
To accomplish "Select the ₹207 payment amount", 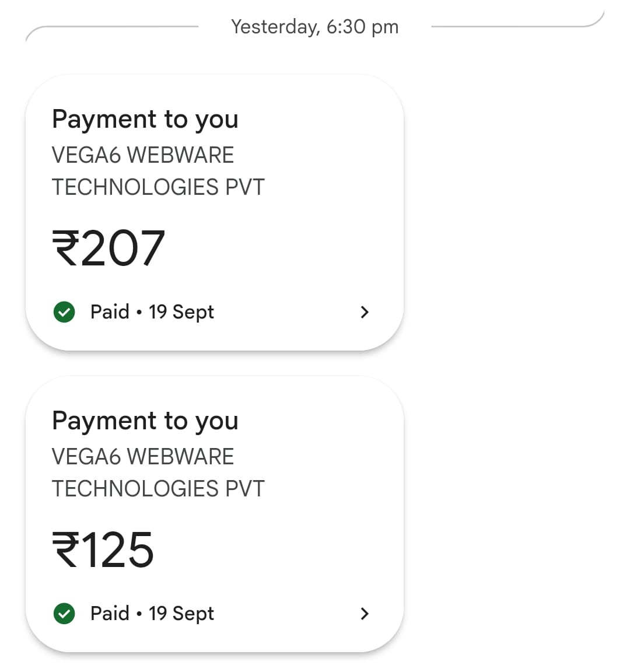I will coord(110,249).
